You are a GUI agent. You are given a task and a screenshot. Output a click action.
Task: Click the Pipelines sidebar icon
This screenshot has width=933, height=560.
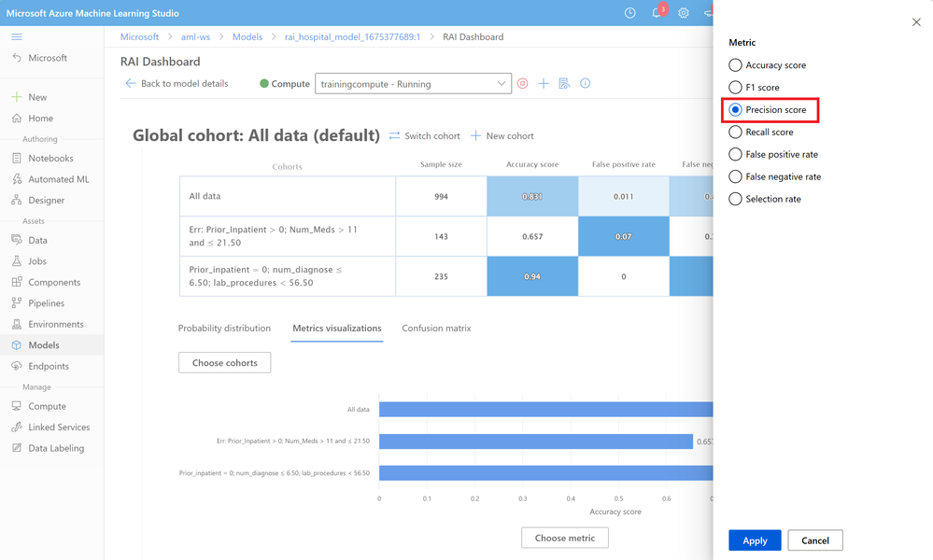tap(17, 303)
